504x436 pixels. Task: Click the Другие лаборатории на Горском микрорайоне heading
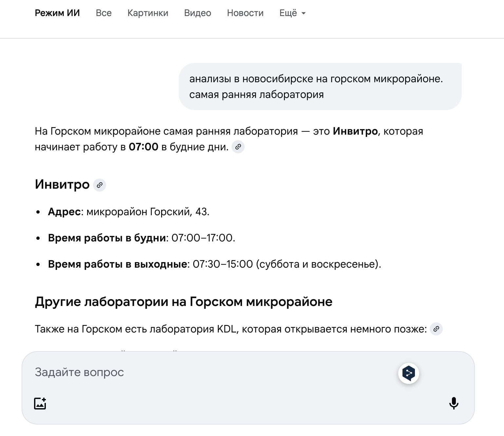click(x=183, y=302)
